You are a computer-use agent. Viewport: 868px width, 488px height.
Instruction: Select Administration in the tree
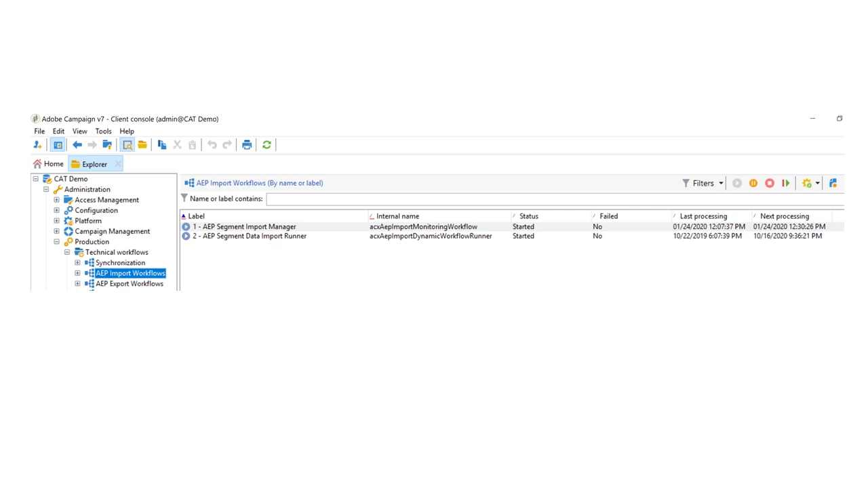pos(87,190)
